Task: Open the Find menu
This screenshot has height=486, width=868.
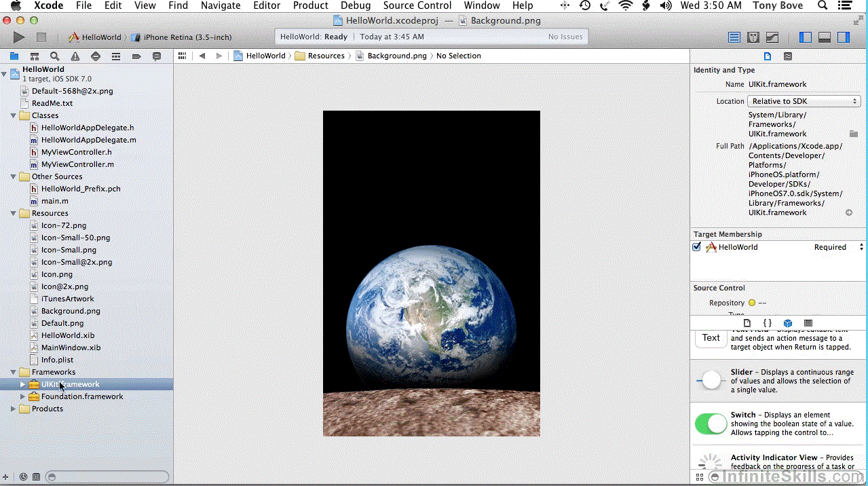Action: pyautogui.click(x=178, y=5)
